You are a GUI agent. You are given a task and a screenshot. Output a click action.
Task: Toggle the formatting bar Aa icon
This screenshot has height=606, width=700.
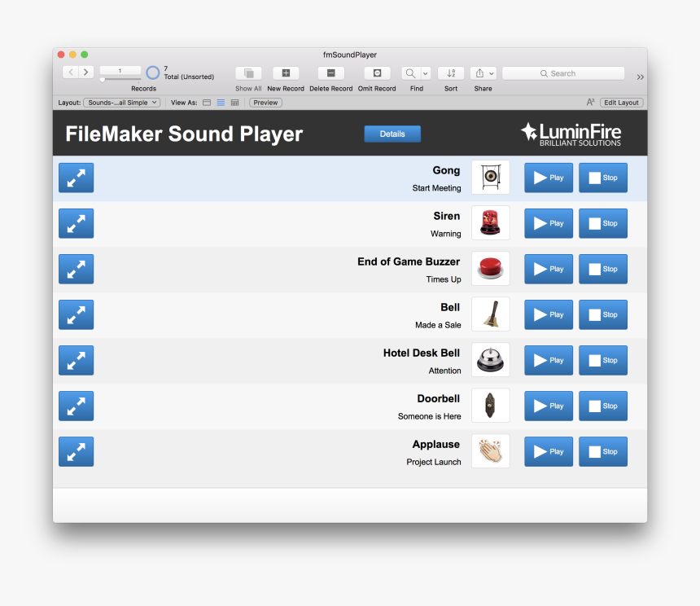(590, 103)
